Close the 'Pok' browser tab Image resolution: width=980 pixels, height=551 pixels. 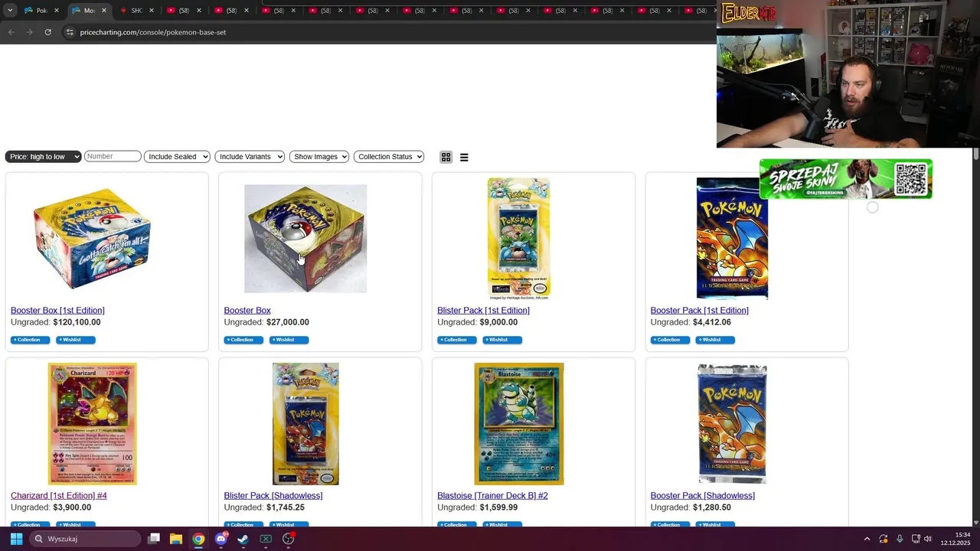coord(56,11)
